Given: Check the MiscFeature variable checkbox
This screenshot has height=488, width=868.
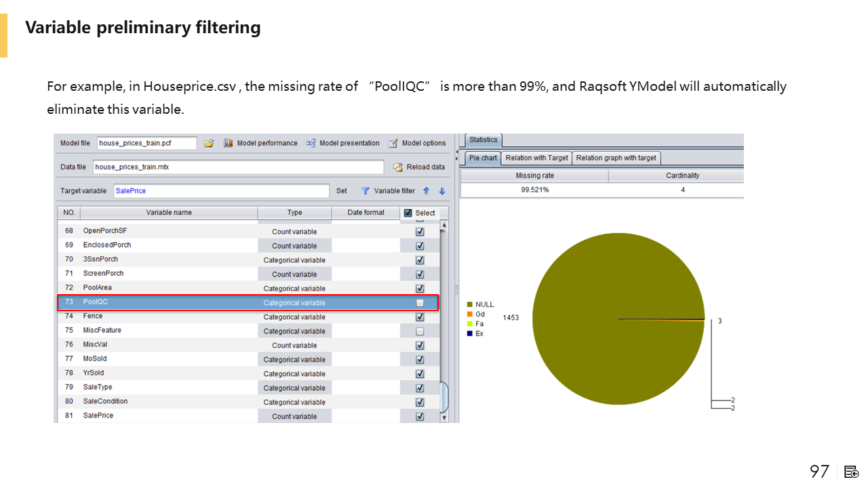Looking at the screenshot, I should pyautogui.click(x=420, y=331).
